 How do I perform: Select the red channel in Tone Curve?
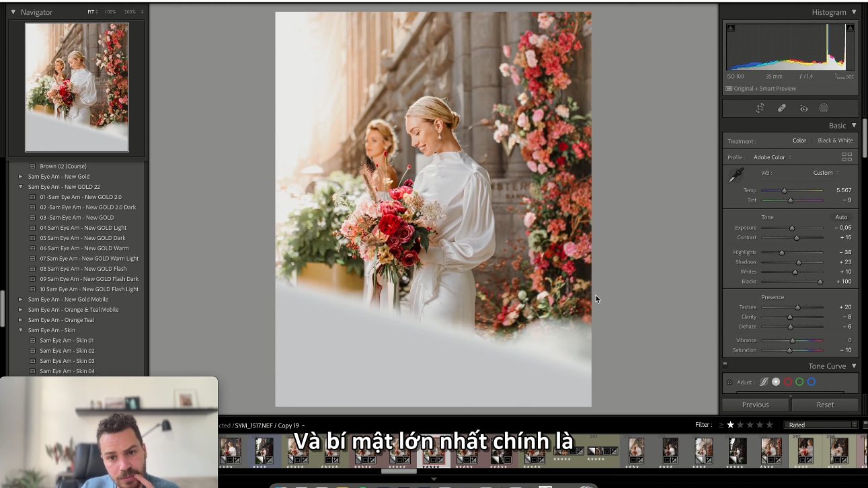[x=788, y=382]
